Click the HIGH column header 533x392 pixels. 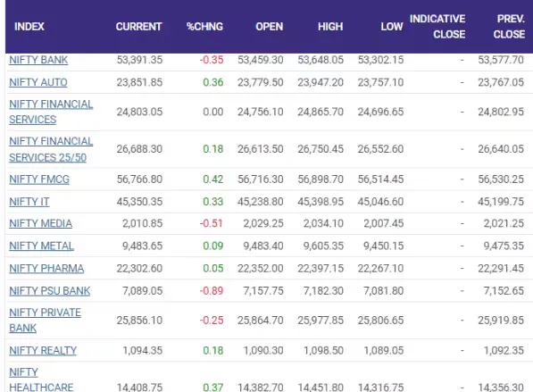point(330,27)
